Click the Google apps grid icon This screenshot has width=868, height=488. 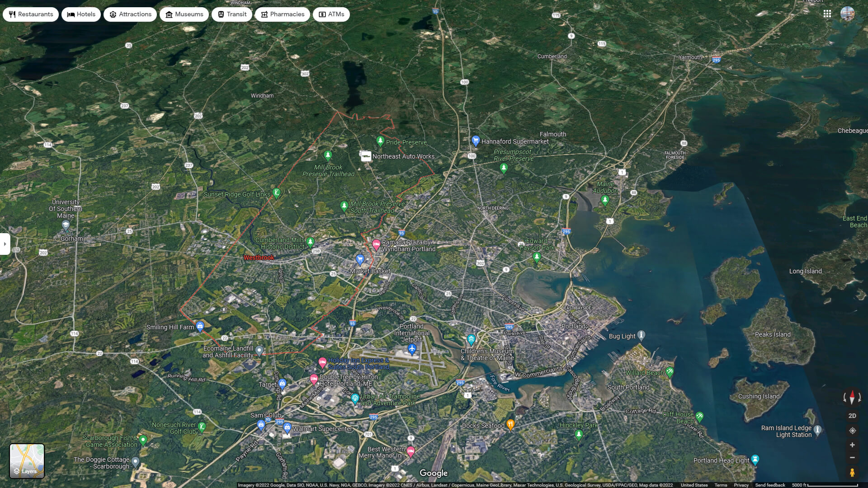pos(828,14)
